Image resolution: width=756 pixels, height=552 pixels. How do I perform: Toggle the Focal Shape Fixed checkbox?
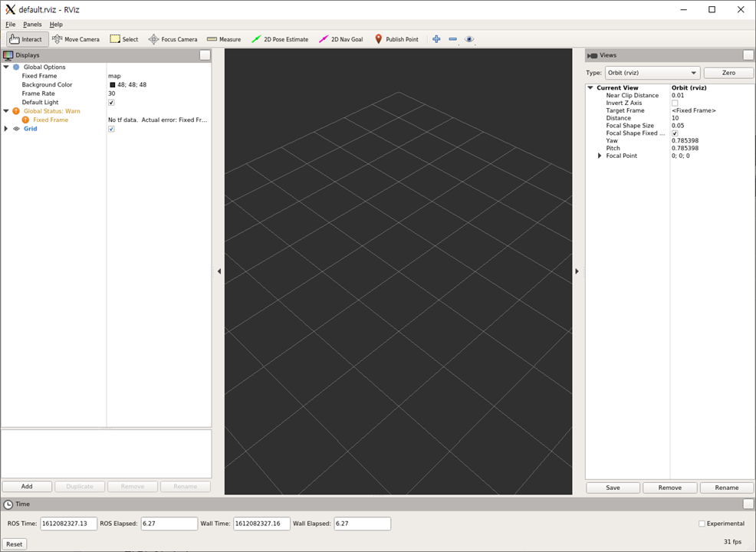coord(675,133)
